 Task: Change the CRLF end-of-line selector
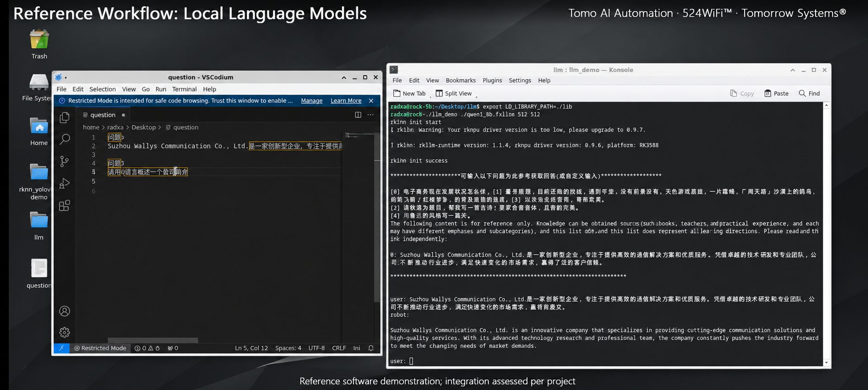coord(339,348)
